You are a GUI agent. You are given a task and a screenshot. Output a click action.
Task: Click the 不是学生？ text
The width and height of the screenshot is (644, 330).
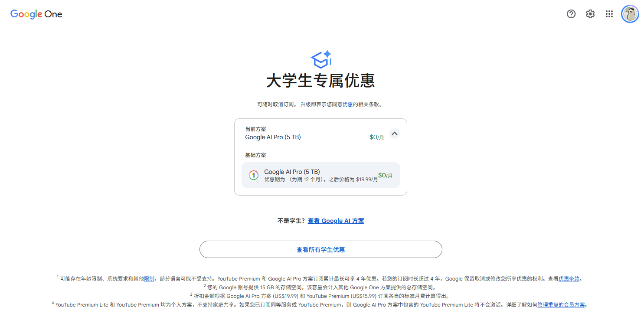tap(291, 221)
